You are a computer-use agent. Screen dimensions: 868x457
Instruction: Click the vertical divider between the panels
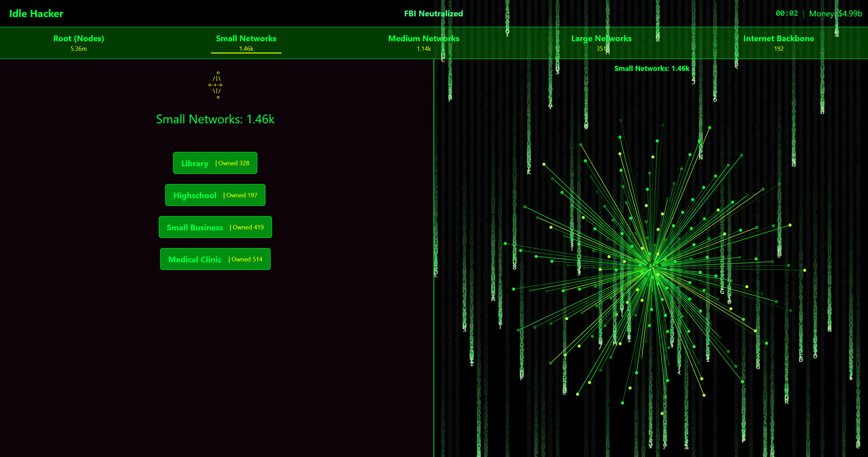[434, 258]
